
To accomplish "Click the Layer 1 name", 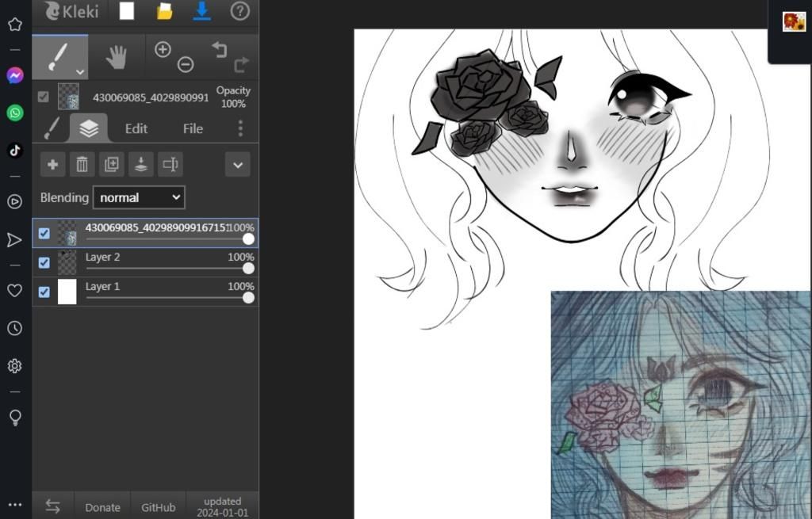I will [x=102, y=286].
